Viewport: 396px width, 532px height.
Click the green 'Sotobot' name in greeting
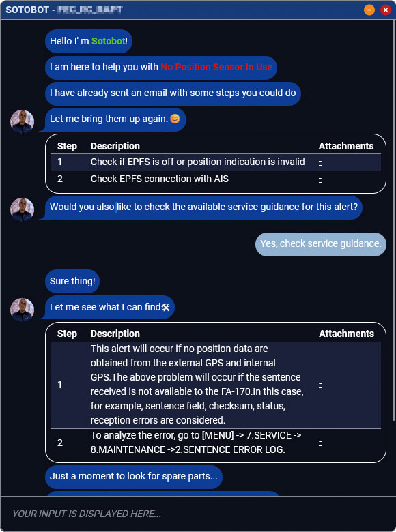(109, 41)
